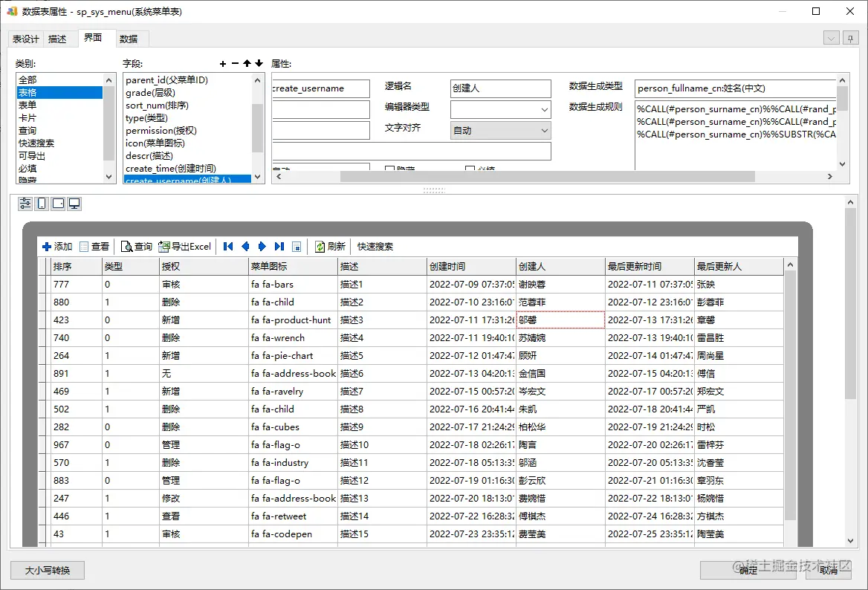Click 导出Excel export button
Viewport: 868px width, 590px height.
(185, 246)
